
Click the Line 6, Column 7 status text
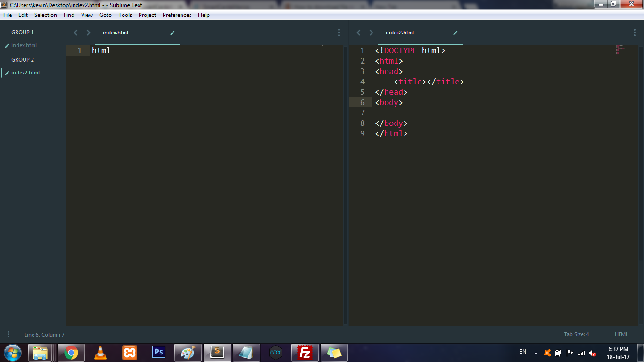click(x=44, y=335)
